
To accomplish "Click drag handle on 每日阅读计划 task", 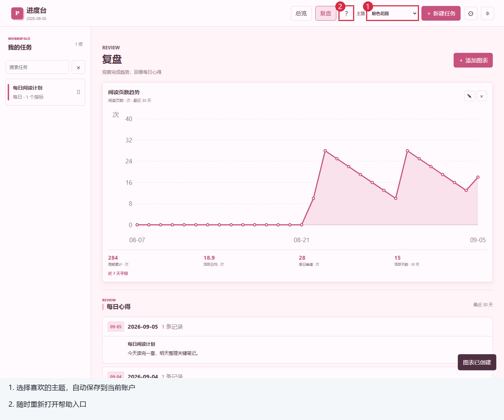I will (78, 92).
